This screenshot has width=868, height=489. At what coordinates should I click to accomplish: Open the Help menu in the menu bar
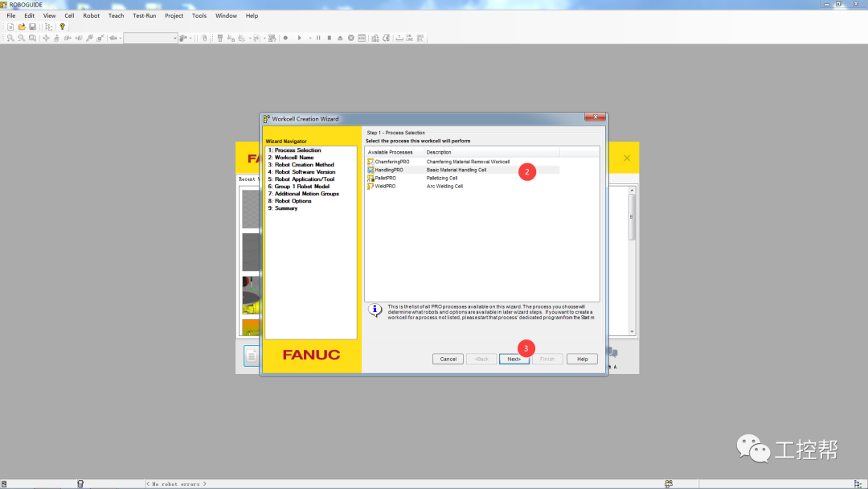[x=252, y=15]
